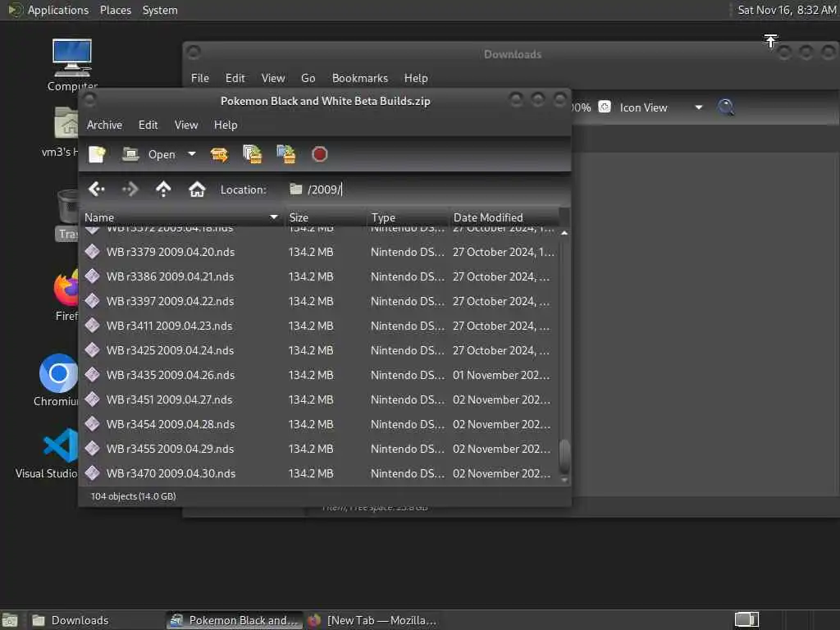Switch to Pokemon Black and... taskbar button
The image size is (840, 630).
234,620
